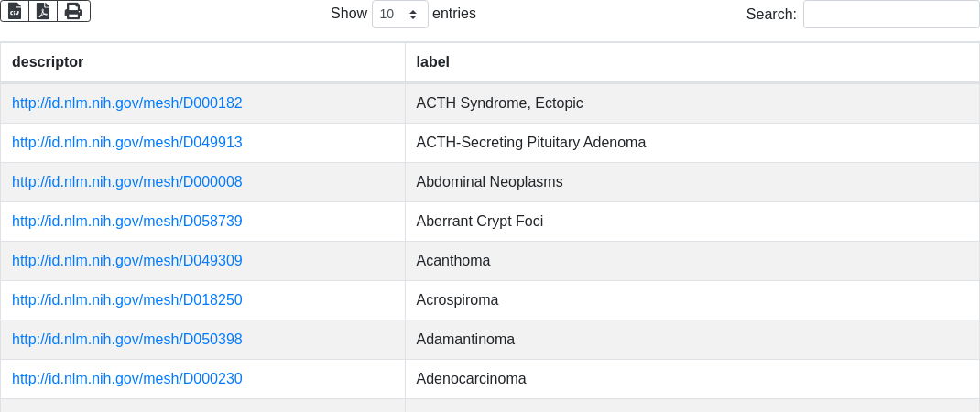
Task: Sort by the label column header
Action: [433, 62]
